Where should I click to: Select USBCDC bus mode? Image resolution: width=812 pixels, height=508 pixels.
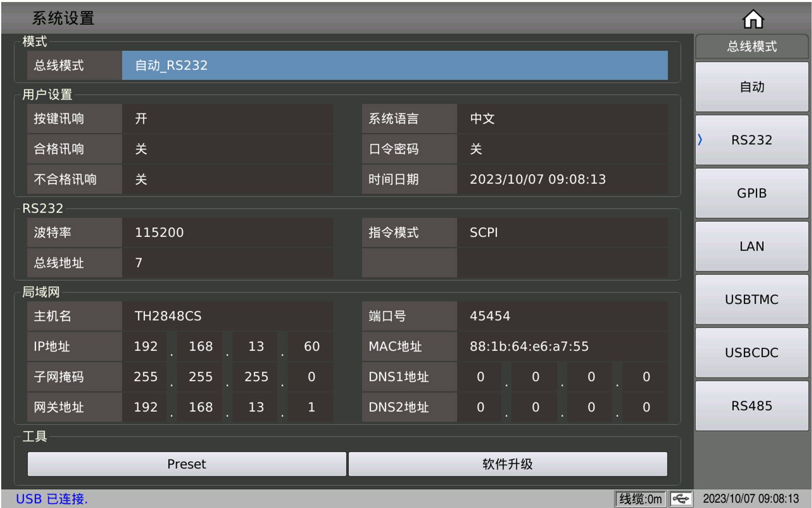(751, 352)
